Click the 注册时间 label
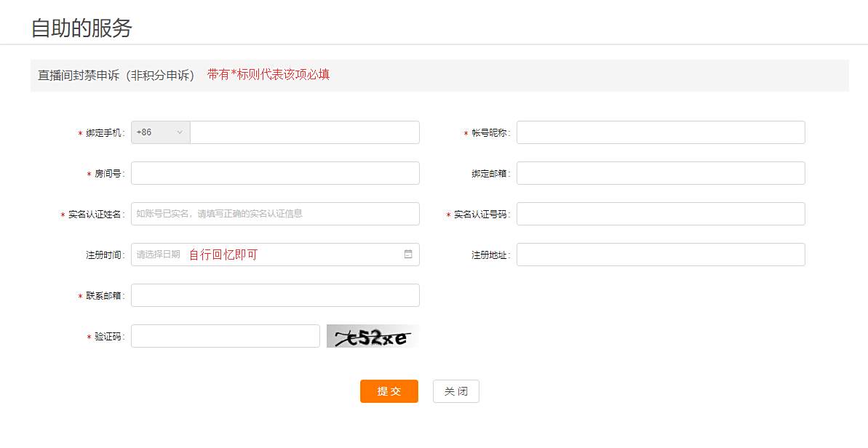Image resolution: width=868 pixels, height=448 pixels. coord(104,255)
